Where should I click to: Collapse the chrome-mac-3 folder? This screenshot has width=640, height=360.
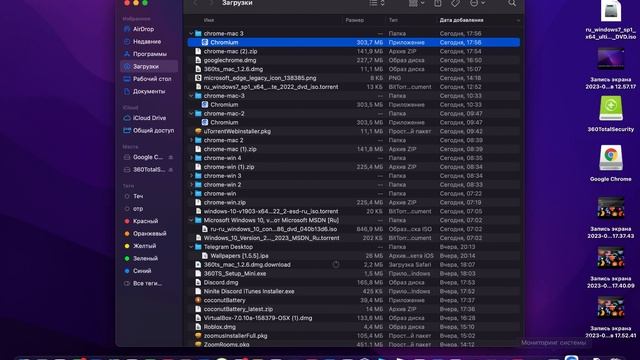[191, 96]
